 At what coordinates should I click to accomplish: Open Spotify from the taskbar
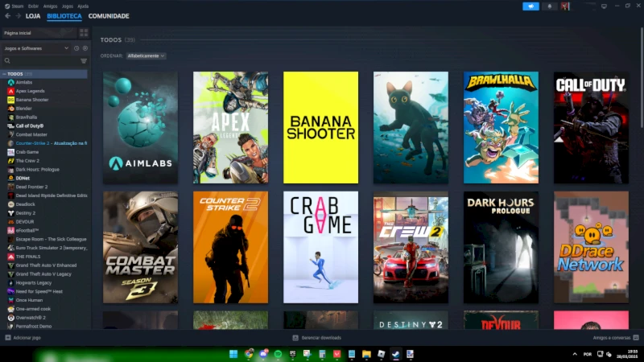(x=278, y=354)
